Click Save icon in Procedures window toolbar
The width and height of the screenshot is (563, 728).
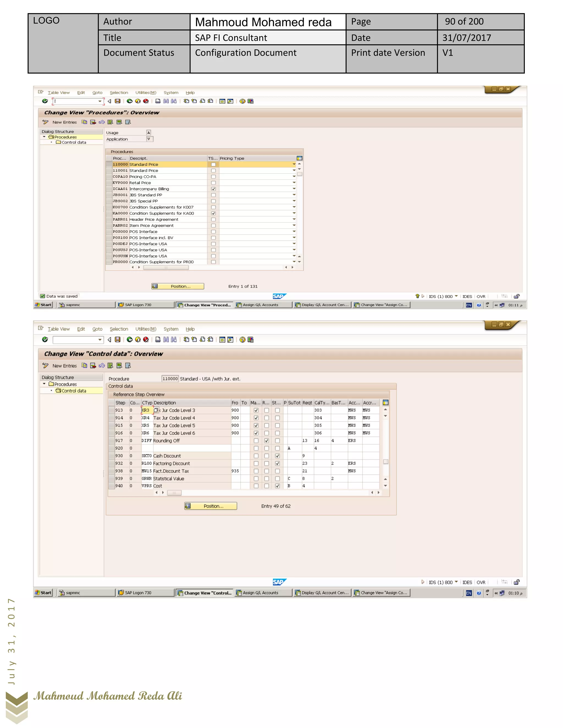coord(117,101)
